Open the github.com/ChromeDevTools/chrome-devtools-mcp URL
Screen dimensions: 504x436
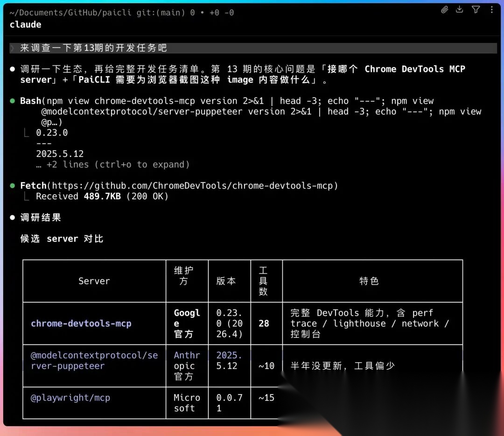point(192,185)
